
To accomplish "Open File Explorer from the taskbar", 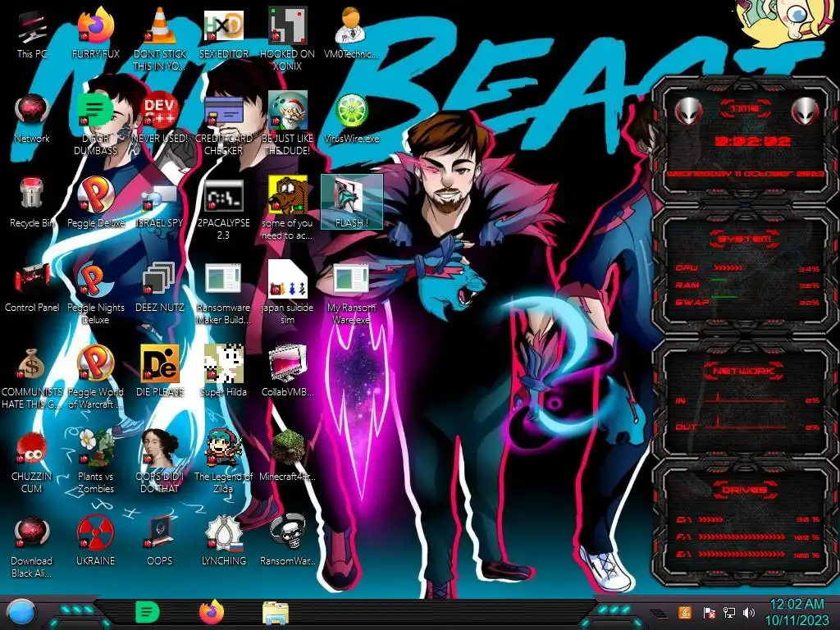I will 276,612.
